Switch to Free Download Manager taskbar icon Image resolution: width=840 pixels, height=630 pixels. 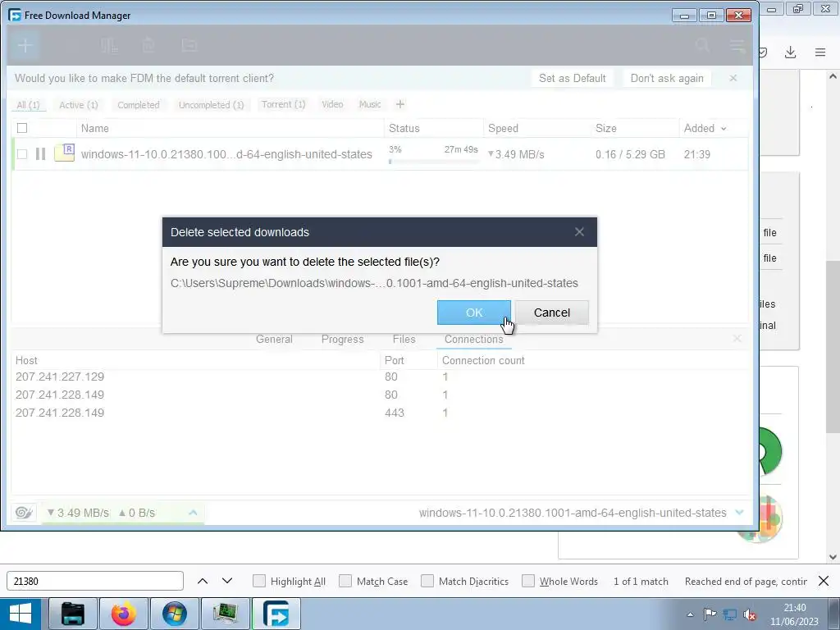click(x=276, y=614)
